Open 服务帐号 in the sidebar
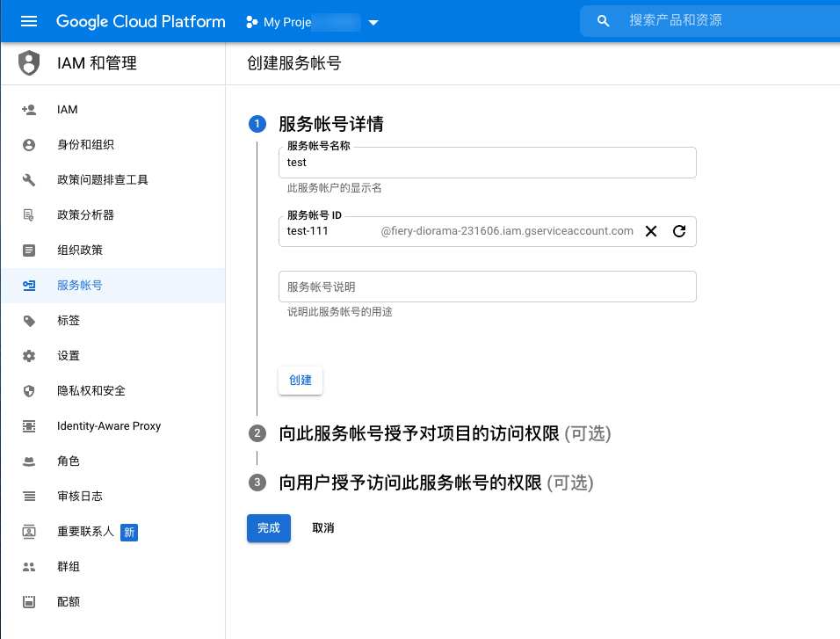 click(x=79, y=286)
